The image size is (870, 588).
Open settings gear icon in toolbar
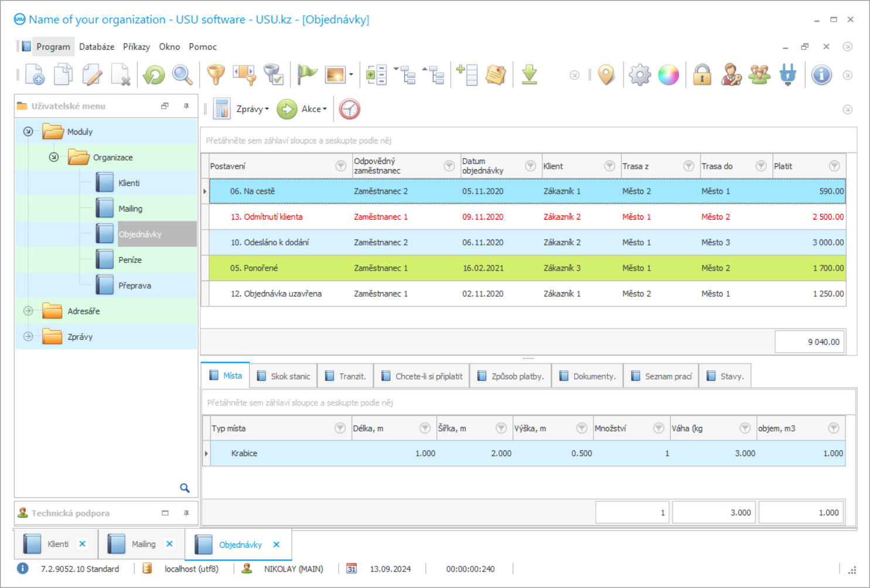[x=640, y=75]
